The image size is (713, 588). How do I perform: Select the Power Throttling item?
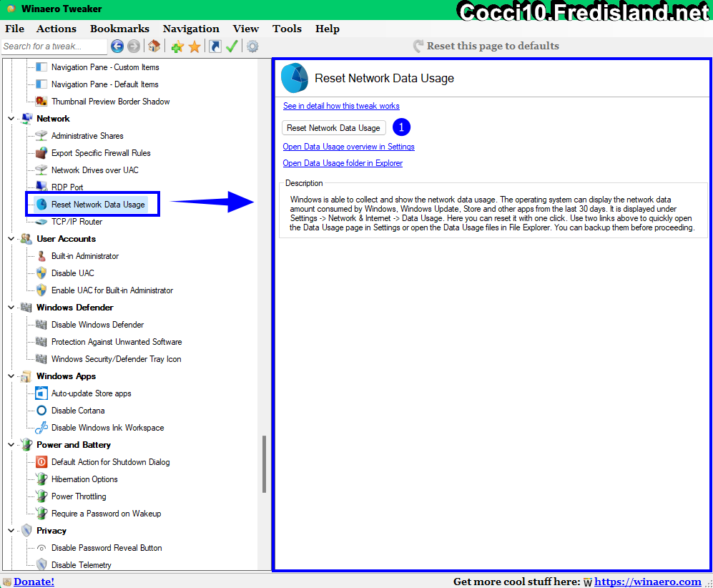(79, 496)
